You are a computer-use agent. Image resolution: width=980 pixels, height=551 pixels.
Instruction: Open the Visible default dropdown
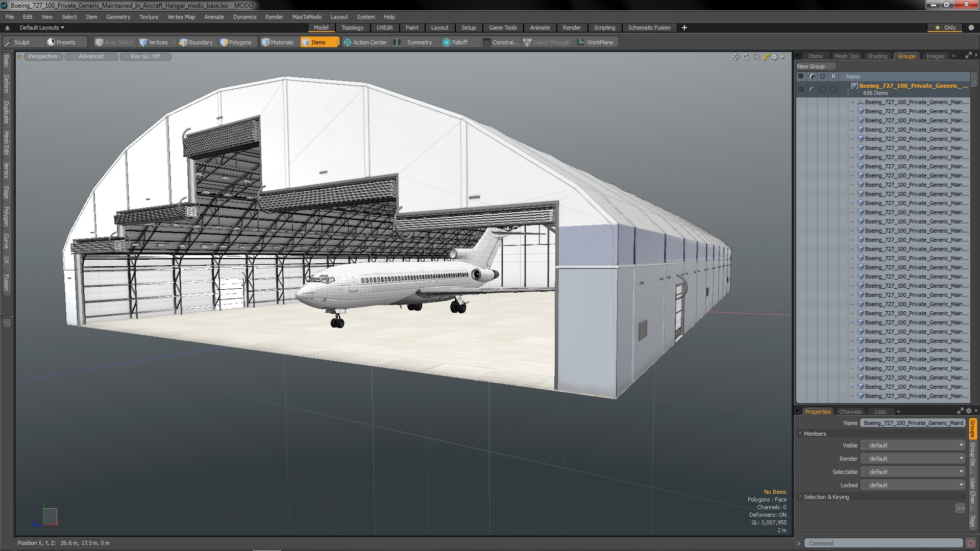913,445
